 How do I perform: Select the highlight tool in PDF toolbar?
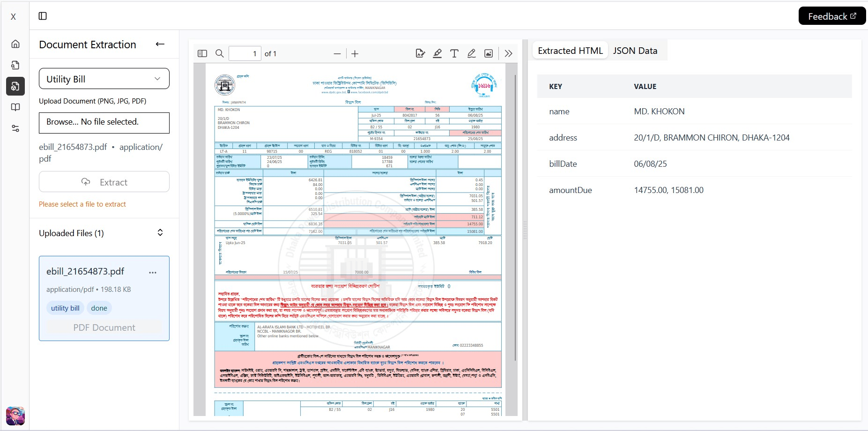tap(437, 53)
